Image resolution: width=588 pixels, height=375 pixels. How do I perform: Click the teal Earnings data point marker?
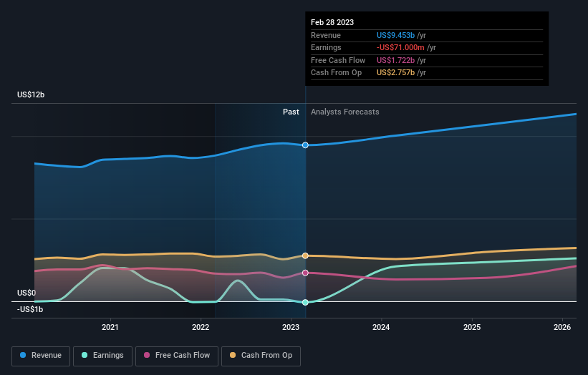(305, 302)
